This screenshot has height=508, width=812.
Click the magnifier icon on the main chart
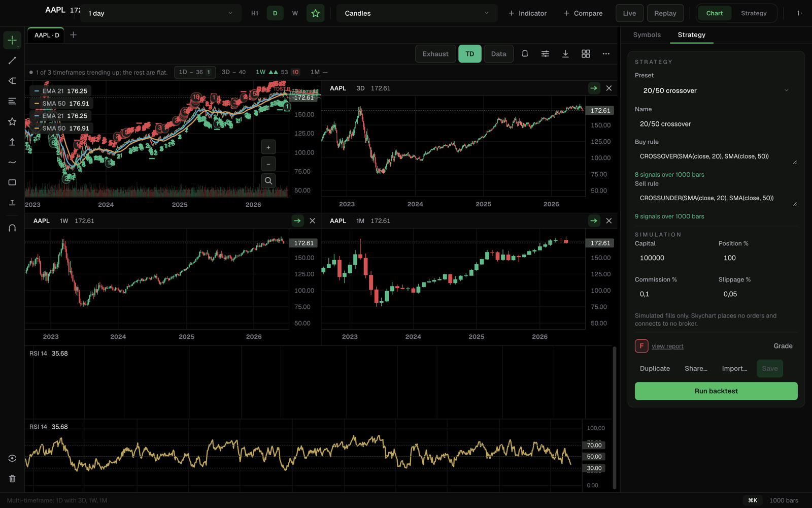pos(268,181)
